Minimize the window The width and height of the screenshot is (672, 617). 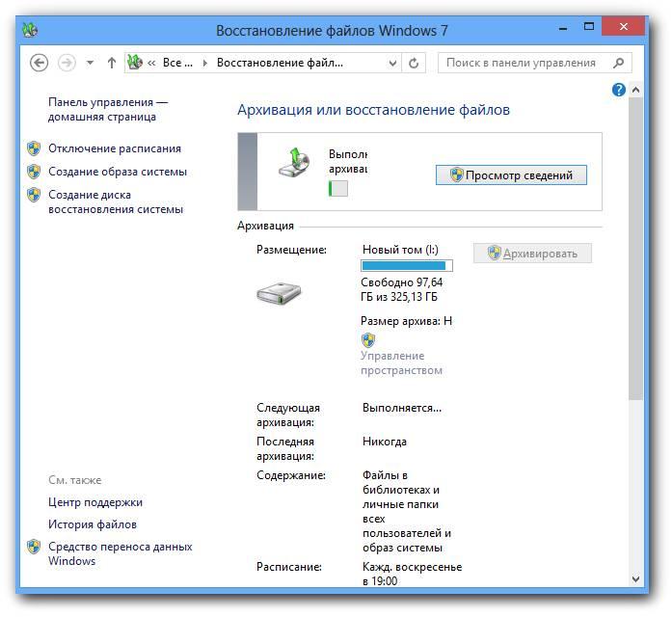click(563, 28)
